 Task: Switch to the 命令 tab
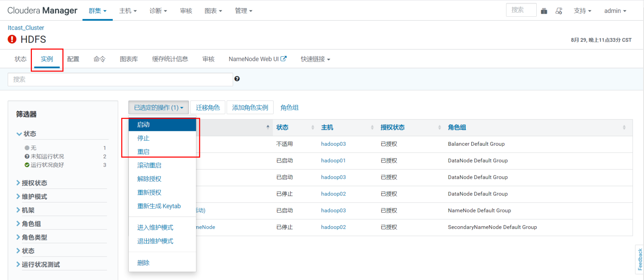point(99,59)
